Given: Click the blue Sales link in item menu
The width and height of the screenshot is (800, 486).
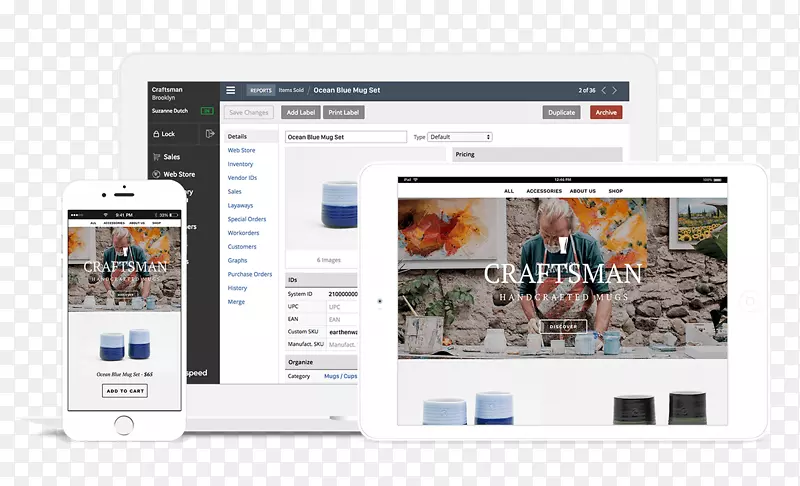Looking at the screenshot, I should [x=235, y=192].
